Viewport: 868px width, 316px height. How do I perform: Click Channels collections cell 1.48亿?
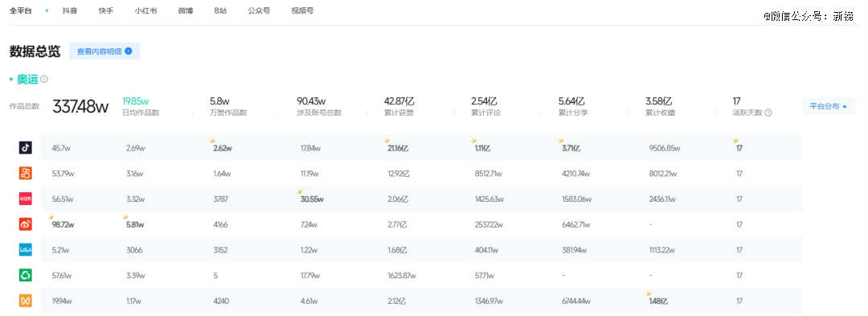(658, 301)
